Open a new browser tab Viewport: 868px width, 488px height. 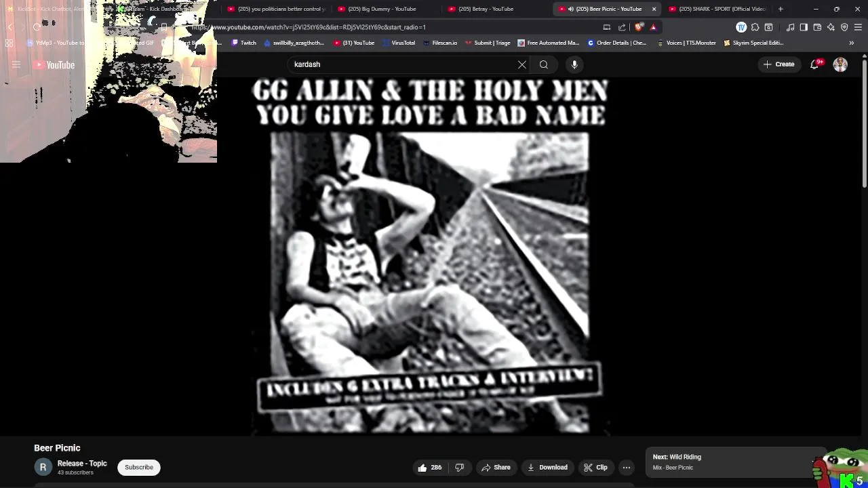781,9
